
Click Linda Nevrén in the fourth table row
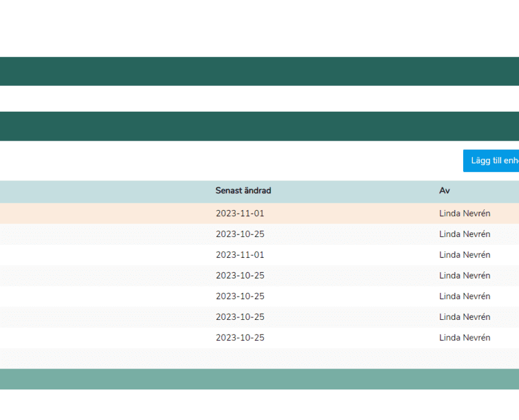click(x=464, y=276)
